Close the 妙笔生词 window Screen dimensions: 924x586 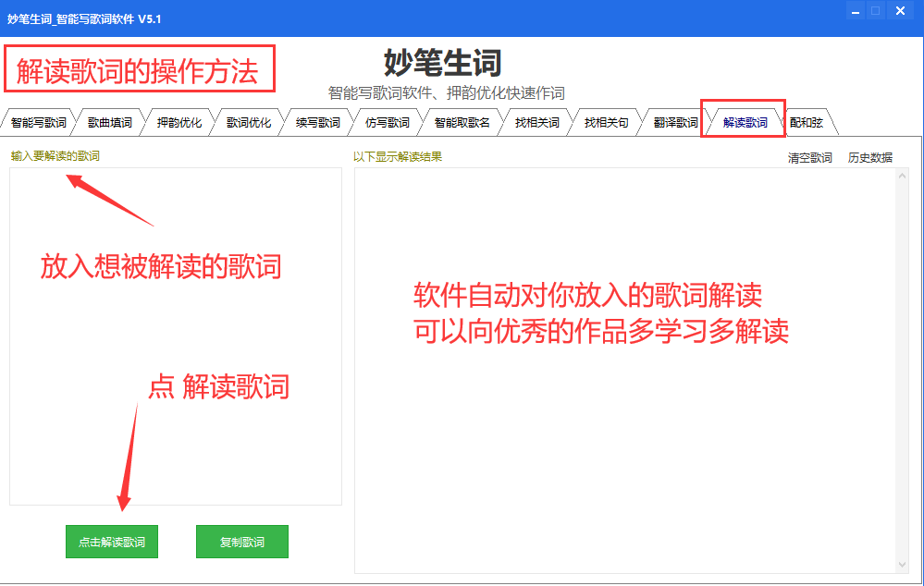pyautogui.click(x=901, y=10)
